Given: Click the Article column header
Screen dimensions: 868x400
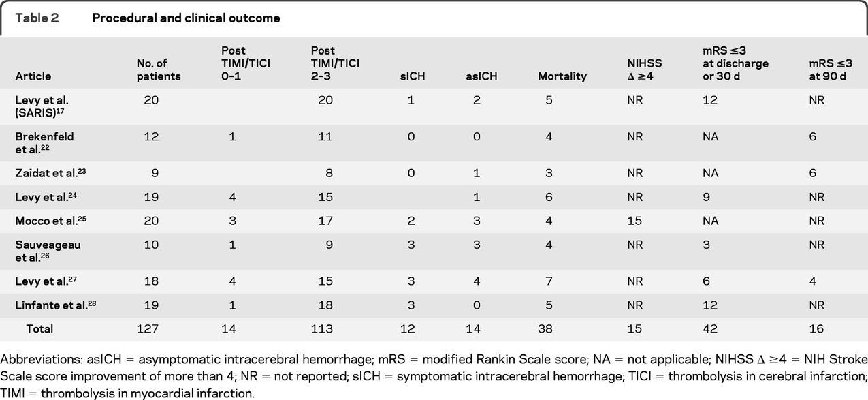Looking at the screenshot, I should click(x=34, y=76).
